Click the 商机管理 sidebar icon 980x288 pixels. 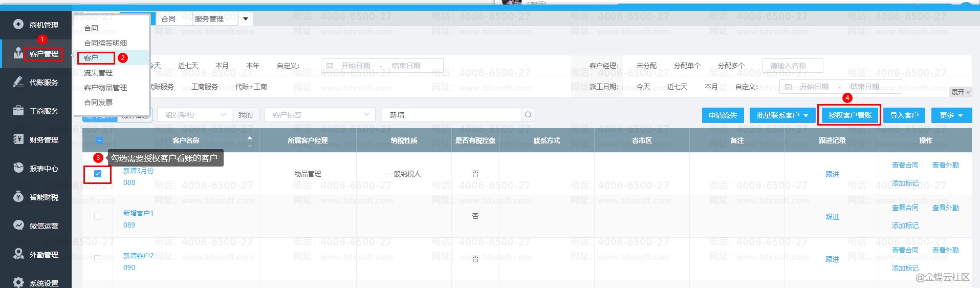pyautogui.click(x=18, y=25)
